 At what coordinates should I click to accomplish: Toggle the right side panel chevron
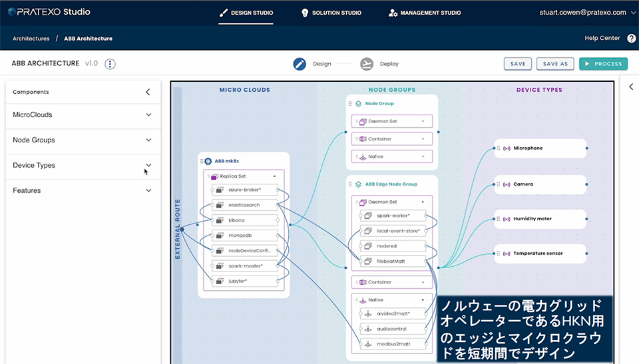(x=631, y=87)
